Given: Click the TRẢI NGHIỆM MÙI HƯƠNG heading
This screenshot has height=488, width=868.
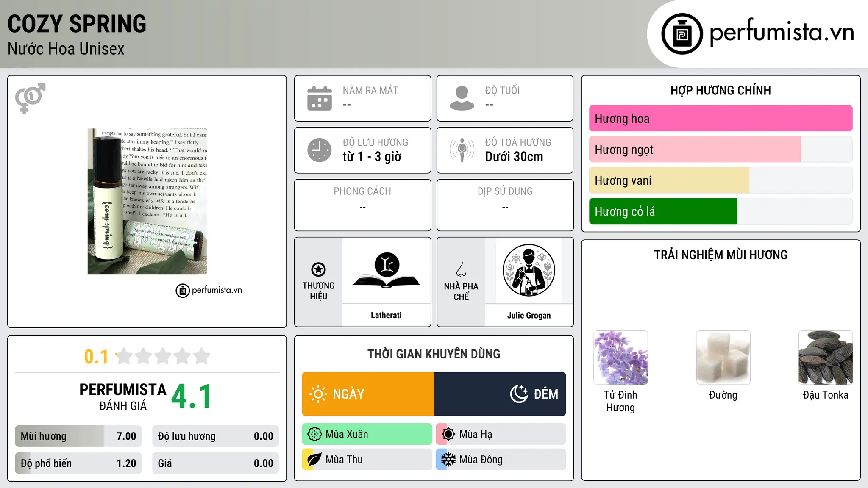Looking at the screenshot, I should [721, 255].
